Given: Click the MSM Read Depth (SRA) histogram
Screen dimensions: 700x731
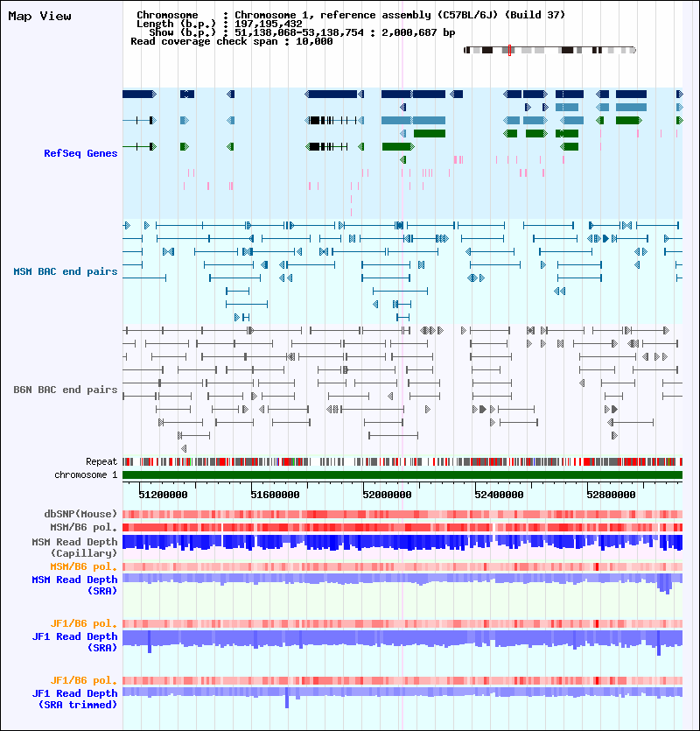Looking at the screenshot, I should tap(402, 583).
